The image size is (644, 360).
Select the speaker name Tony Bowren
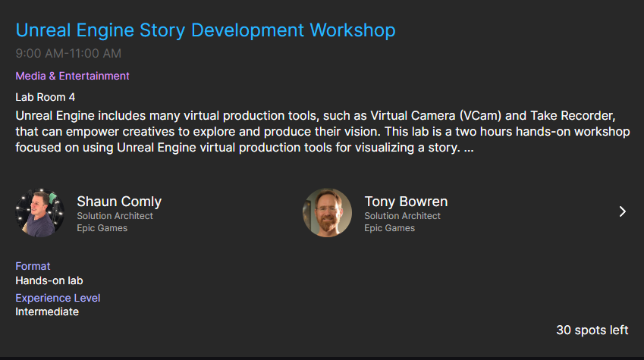pos(406,202)
